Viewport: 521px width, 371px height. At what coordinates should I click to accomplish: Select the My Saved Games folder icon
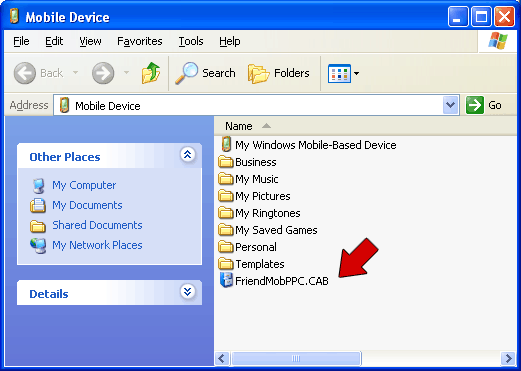click(226, 230)
